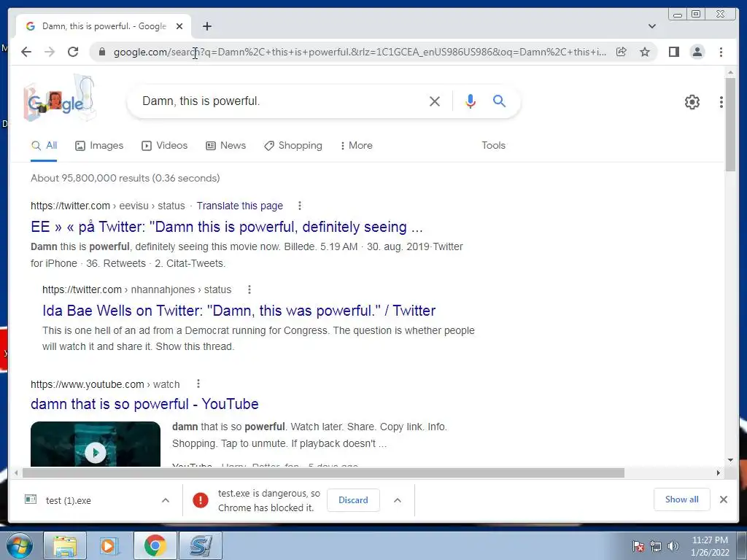Click into the search input field
747x560 pixels.
coord(281,101)
